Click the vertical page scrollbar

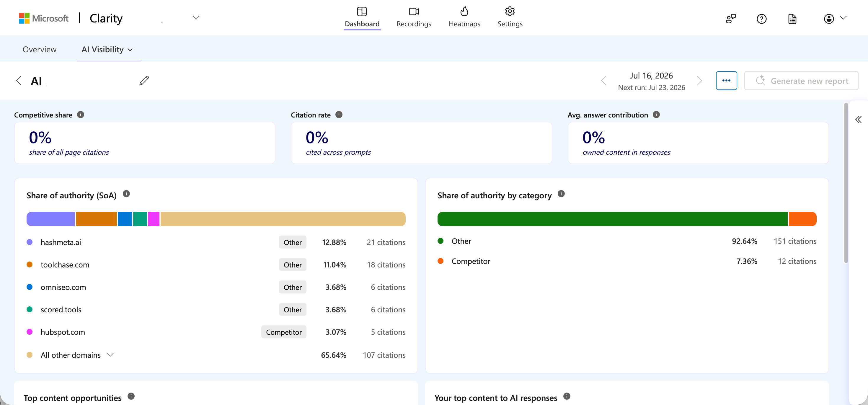pyautogui.click(x=846, y=183)
